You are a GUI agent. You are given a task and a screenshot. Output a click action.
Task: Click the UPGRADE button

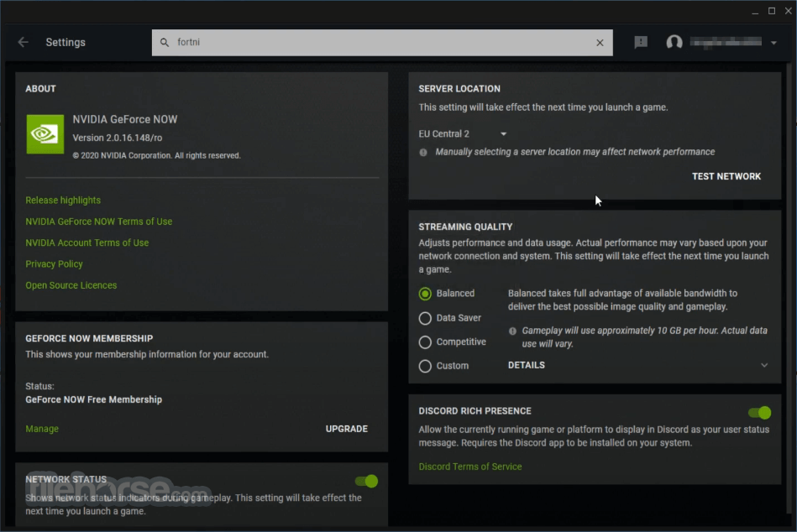[347, 429]
